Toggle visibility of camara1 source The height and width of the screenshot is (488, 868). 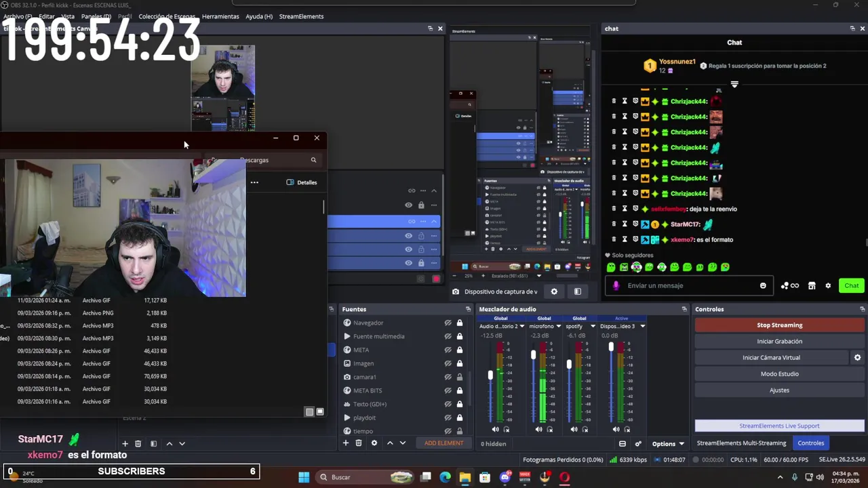tap(448, 377)
